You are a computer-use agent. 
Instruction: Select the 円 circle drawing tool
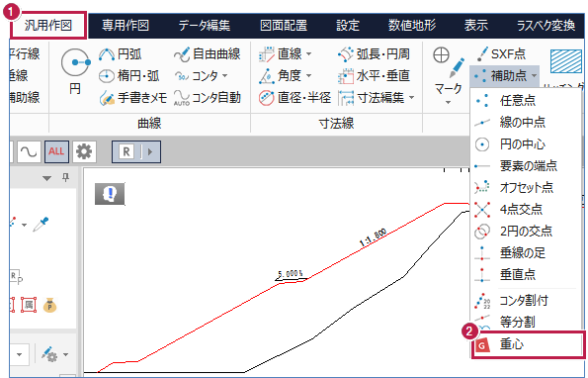(x=75, y=71)
